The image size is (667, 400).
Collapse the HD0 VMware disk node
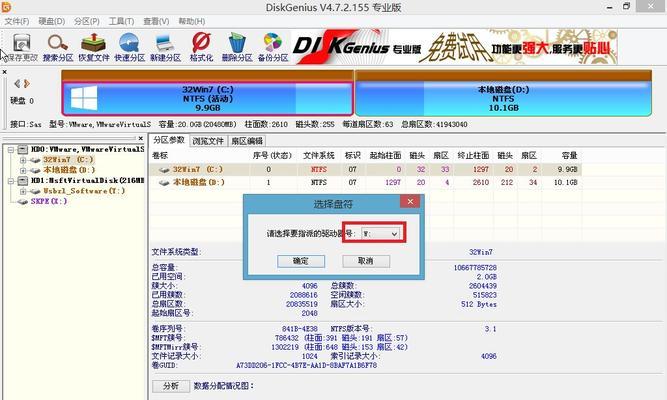coord(11,150)
